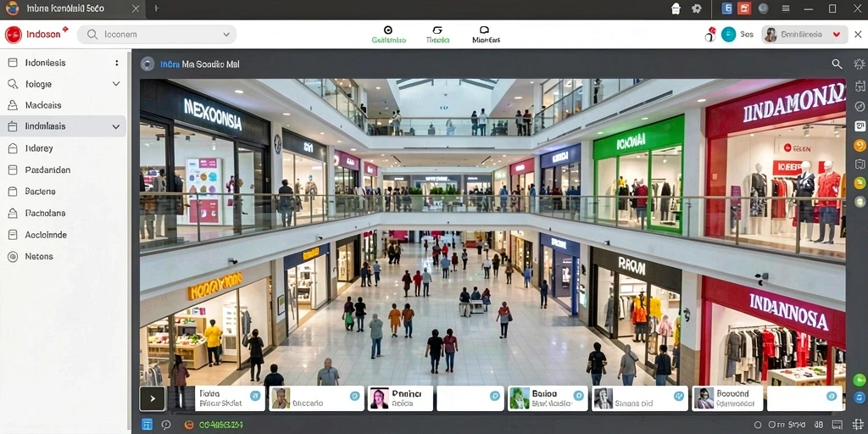Click the red square extension icon
Screen dimensions: 868x434
(x=744, y=8)
